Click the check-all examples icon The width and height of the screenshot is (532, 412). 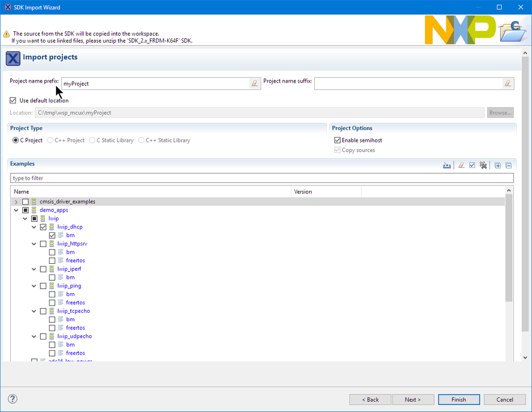click(472, 165)
